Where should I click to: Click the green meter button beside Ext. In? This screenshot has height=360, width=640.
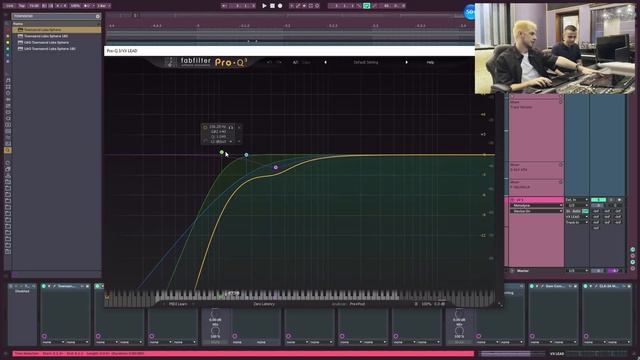coord(598,200)
